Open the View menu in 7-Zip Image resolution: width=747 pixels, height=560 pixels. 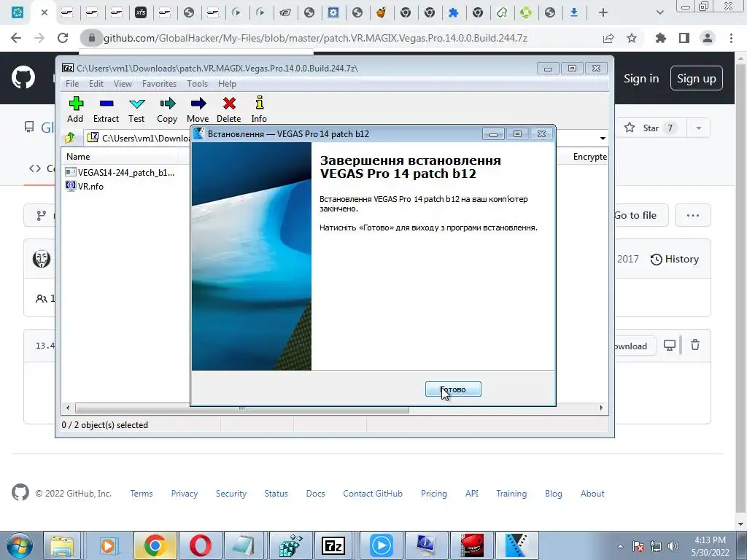coord(123,84)
